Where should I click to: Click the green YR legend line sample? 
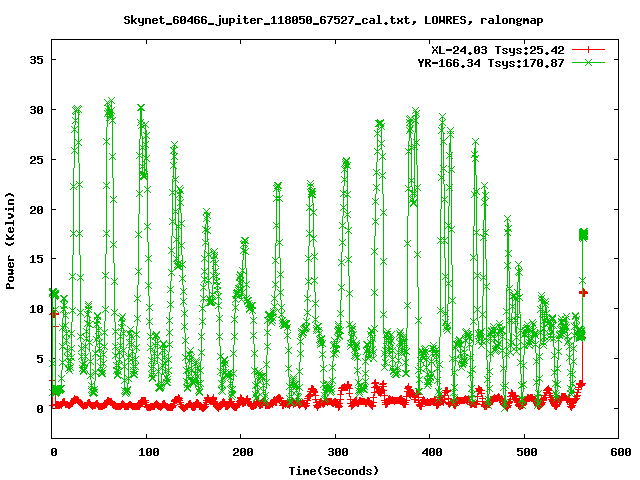click(588, 62)
